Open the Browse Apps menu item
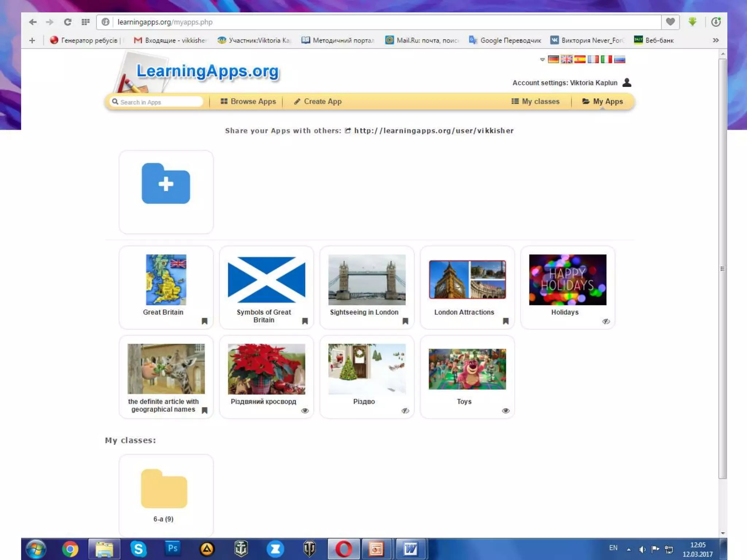Image resolution: width=747 pixels, height=560 pixels. 248,101
